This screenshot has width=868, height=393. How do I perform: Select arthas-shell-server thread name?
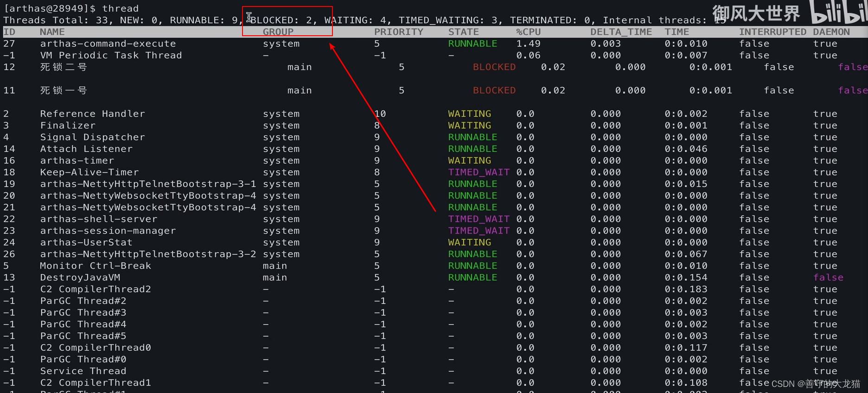(99, 219)
